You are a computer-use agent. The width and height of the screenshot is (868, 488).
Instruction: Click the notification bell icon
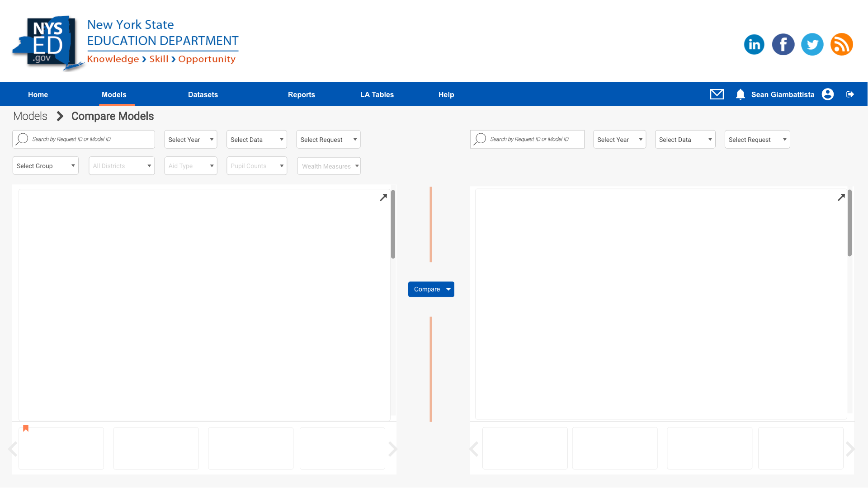(x=740, y=94)
